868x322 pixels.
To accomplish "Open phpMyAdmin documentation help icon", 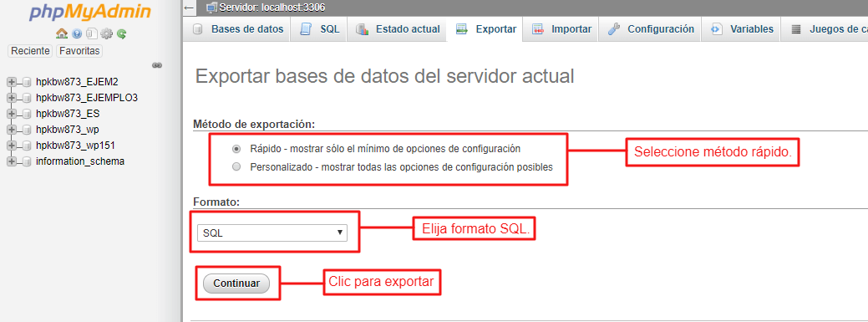I will [77, 33].
